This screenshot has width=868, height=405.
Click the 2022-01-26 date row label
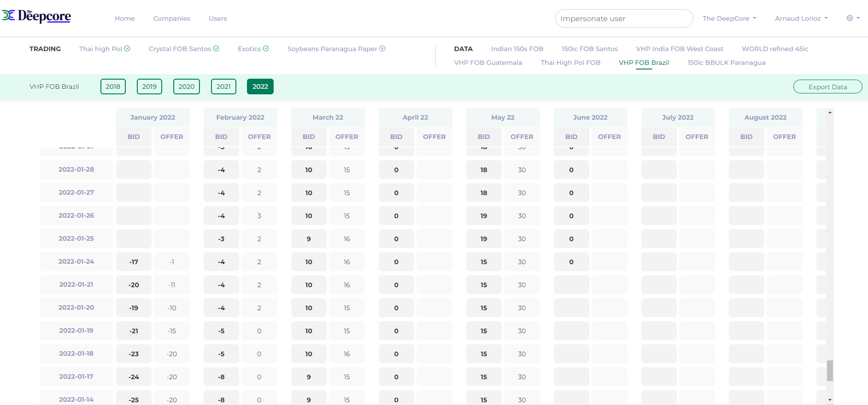tap(76, 215)
